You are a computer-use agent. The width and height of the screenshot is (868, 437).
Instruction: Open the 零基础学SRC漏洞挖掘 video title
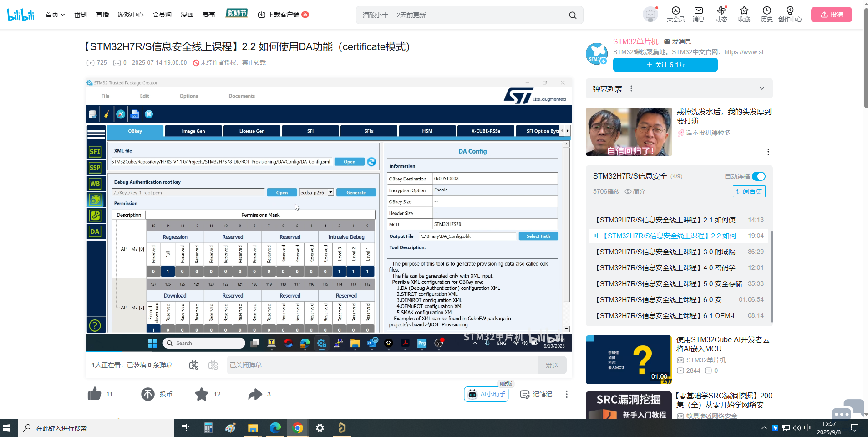724,400
